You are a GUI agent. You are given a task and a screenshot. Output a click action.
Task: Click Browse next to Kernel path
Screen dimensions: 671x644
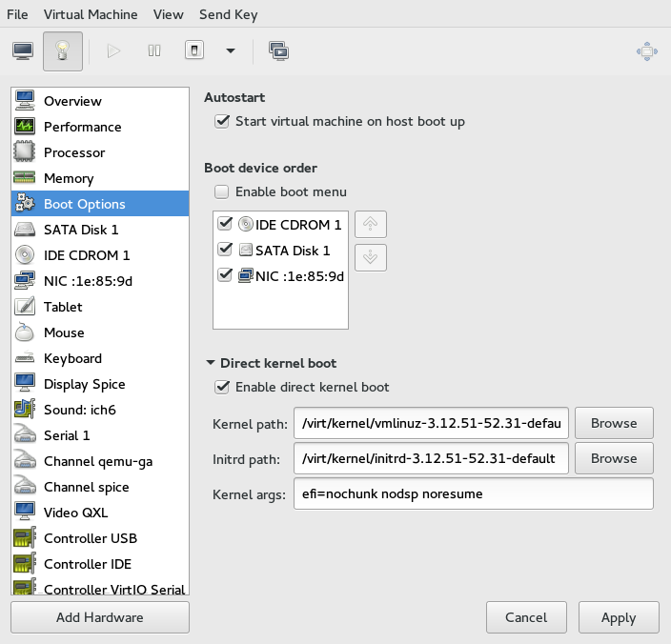(613, 422)
